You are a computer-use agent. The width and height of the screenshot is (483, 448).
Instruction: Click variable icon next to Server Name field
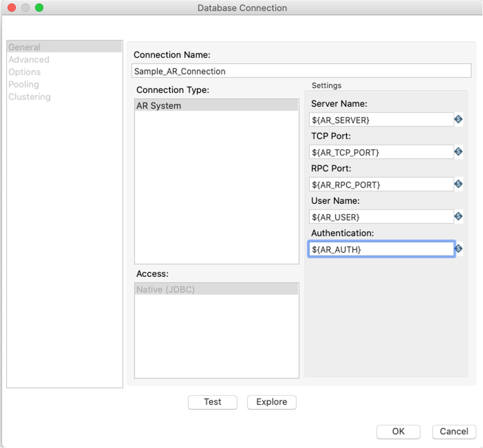click(458, 120)
